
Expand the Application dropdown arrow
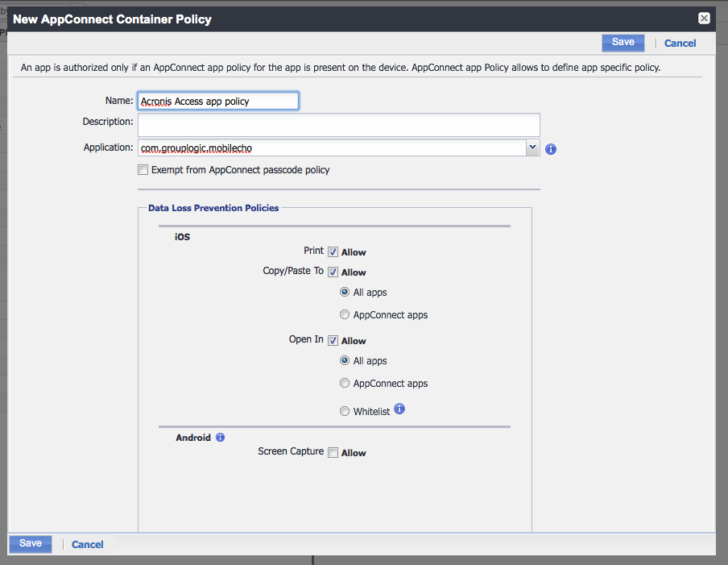tap(532, 147)
